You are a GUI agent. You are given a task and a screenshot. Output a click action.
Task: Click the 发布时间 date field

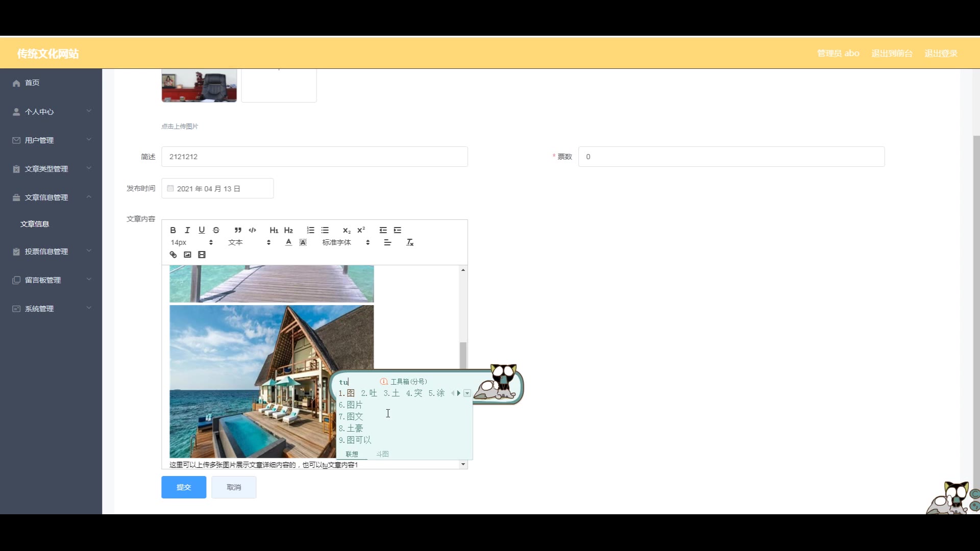(x=217, y=189)
